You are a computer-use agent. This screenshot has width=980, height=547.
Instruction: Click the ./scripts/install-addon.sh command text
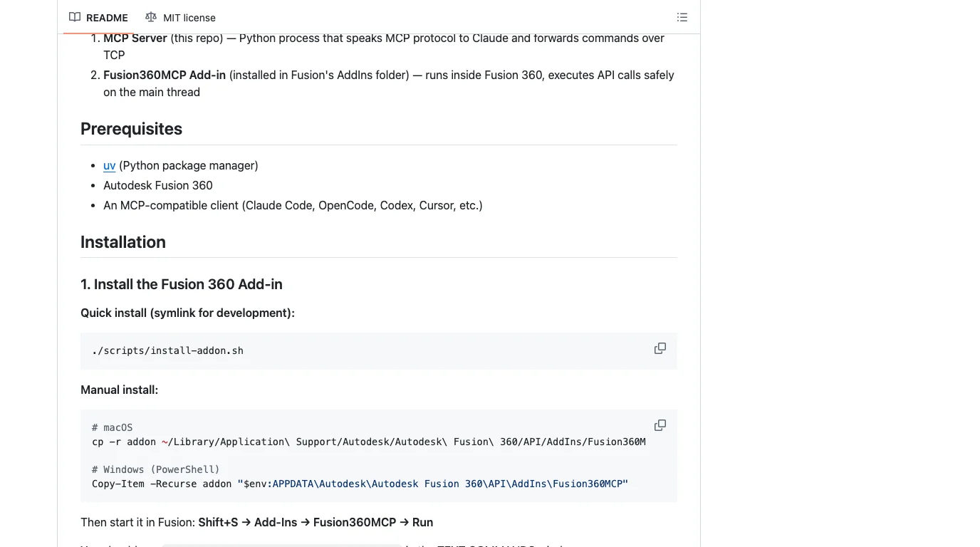click(167, 350)
